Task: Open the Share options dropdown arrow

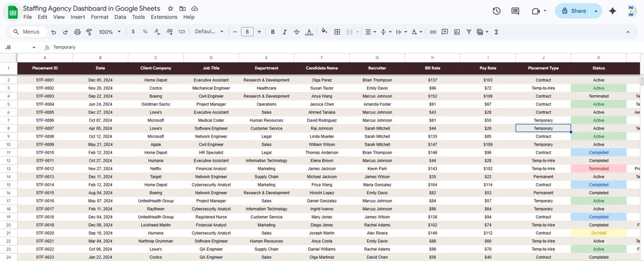Action: tap(596, 11)
